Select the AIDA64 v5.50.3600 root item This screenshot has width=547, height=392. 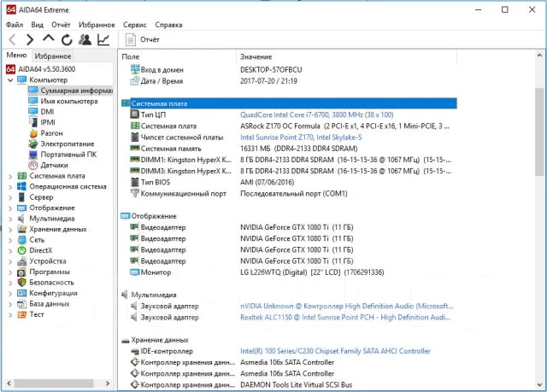click(x=41, y=69)
